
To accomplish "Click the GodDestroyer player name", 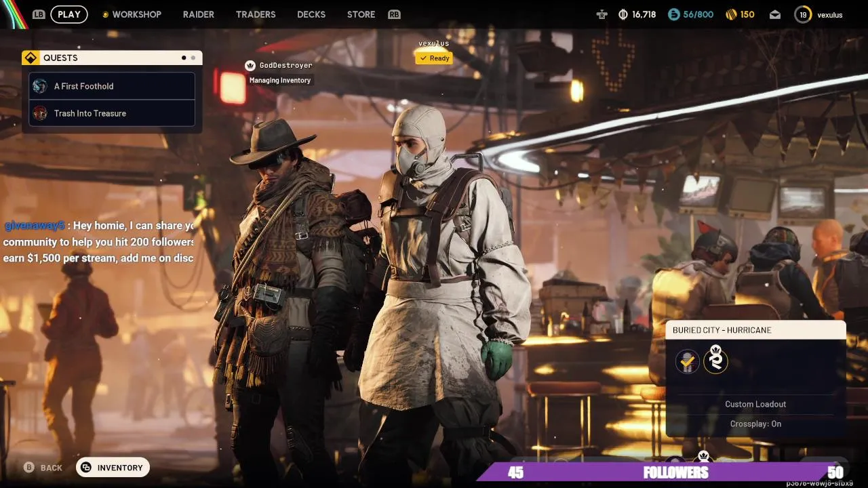I will pos(286,66).
